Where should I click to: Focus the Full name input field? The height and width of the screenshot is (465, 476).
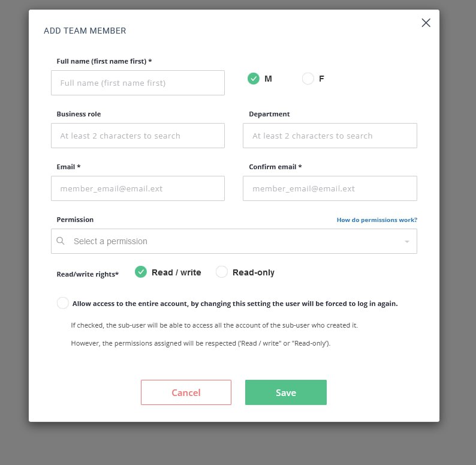pyautogui.click(x=138, y=83)
